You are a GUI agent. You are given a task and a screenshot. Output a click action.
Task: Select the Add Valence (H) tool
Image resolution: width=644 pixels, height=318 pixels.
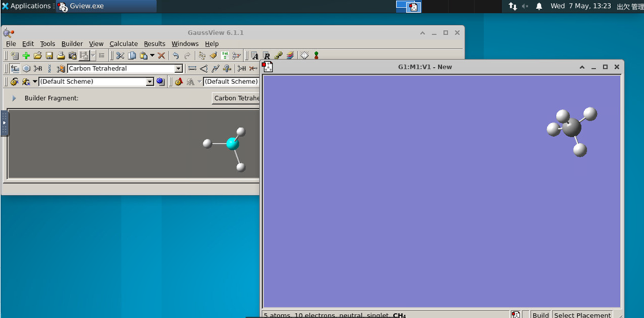pos(242,69)
